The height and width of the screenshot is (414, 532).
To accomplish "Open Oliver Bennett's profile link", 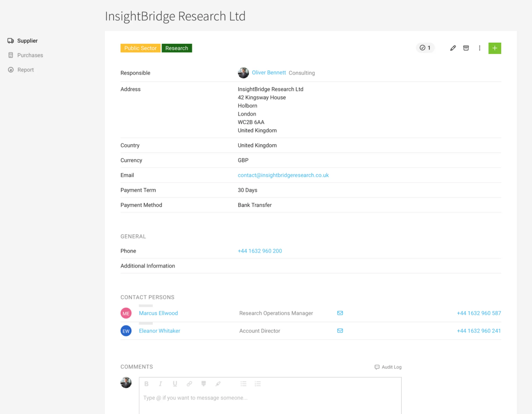I will [x=269, y=73].
